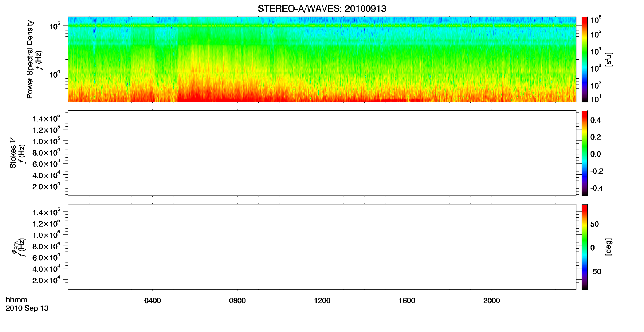Click the 4.0×10^4 tick in the φ RTN panel
Screen dimensions: 644x332
(x=46, y=269)
